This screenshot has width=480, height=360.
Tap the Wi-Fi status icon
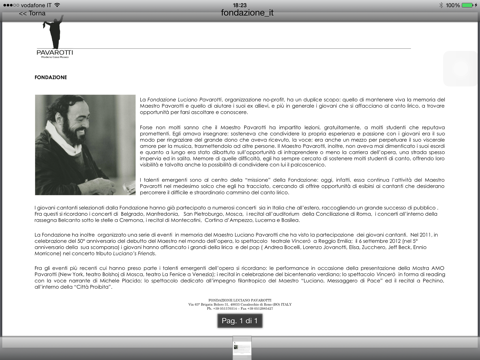point(57,5)
